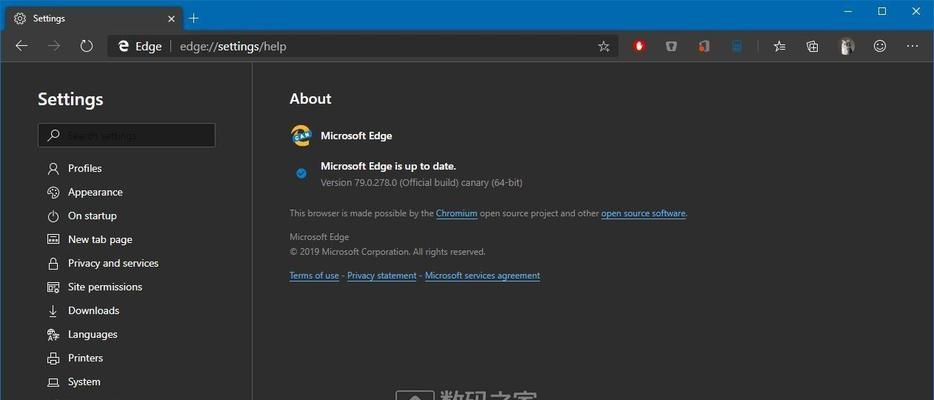The height and width of the screenshot is (400, 934).
Task: Open the Privacy statement link
Action: coord(382,276)
